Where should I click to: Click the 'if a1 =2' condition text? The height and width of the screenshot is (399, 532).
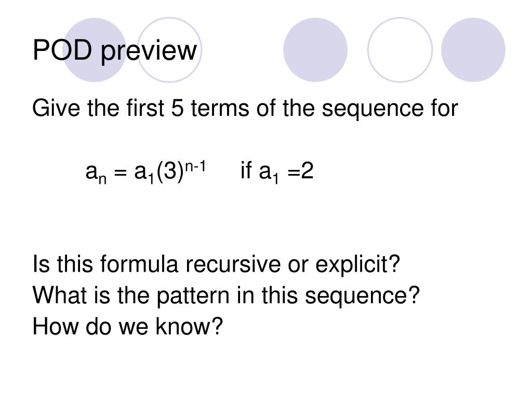(x=277, y=171)
